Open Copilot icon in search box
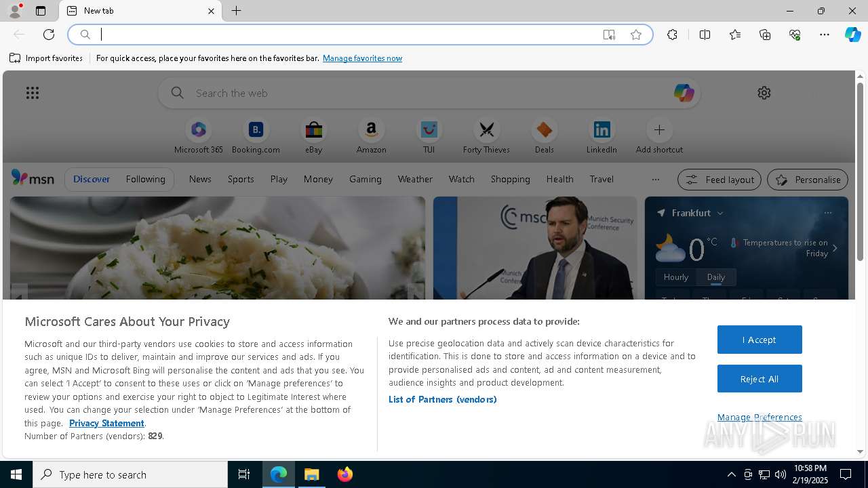The image size is (868, 488). (x=684, y=93)
